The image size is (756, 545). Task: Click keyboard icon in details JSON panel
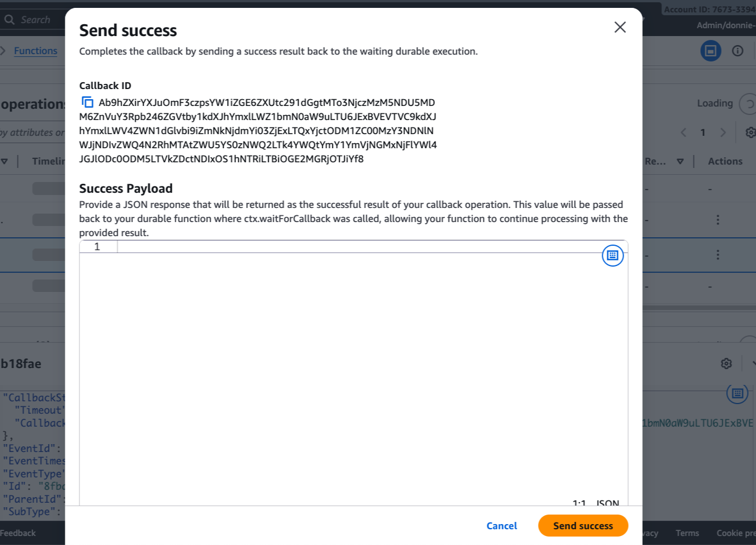737,393
